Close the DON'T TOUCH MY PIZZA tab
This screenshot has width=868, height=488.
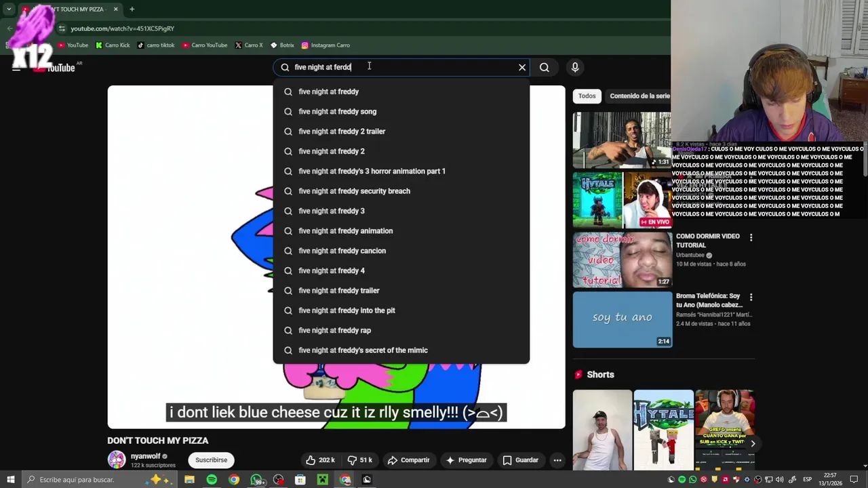tap(115, 9)
